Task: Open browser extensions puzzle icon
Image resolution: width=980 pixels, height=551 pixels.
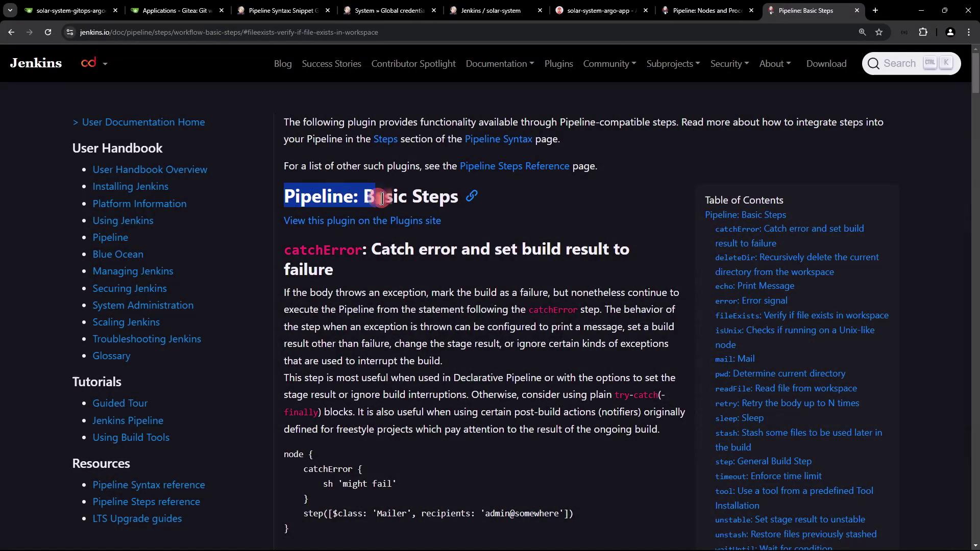Action: pos(923,32)
